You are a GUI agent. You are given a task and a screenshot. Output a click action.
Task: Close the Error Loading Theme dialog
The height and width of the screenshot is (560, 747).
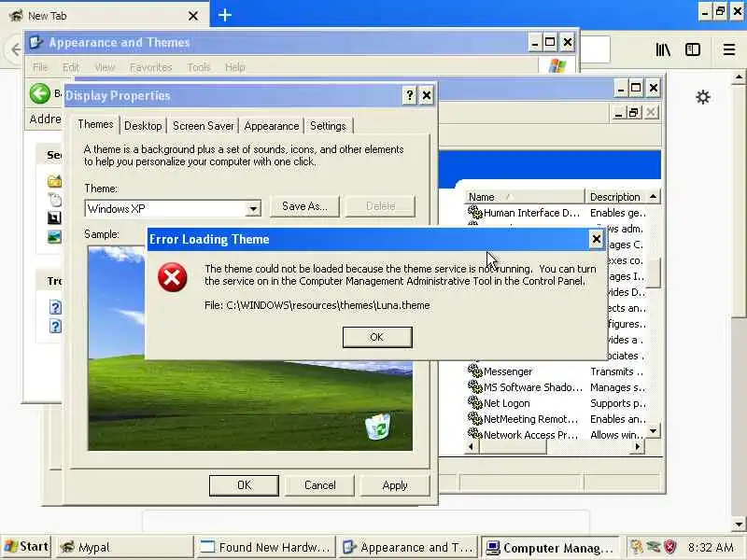click(596, 239)
